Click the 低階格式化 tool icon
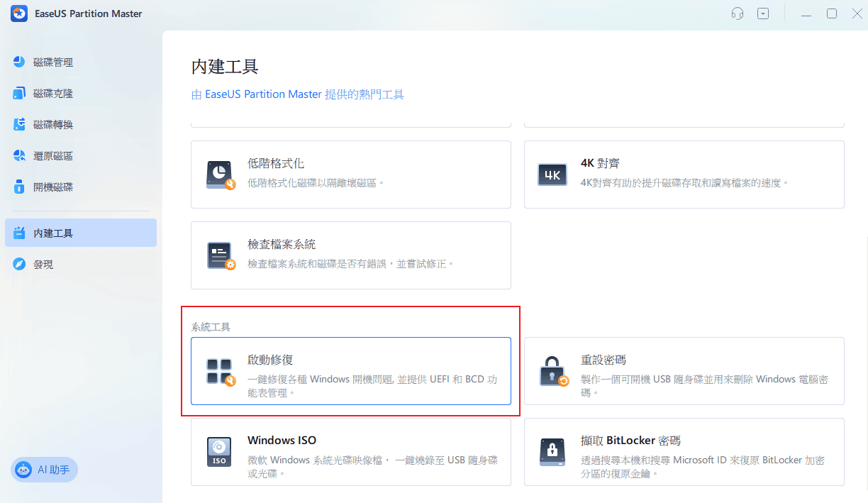The width and height of the screenshot is (868, 503). point(220,175)
